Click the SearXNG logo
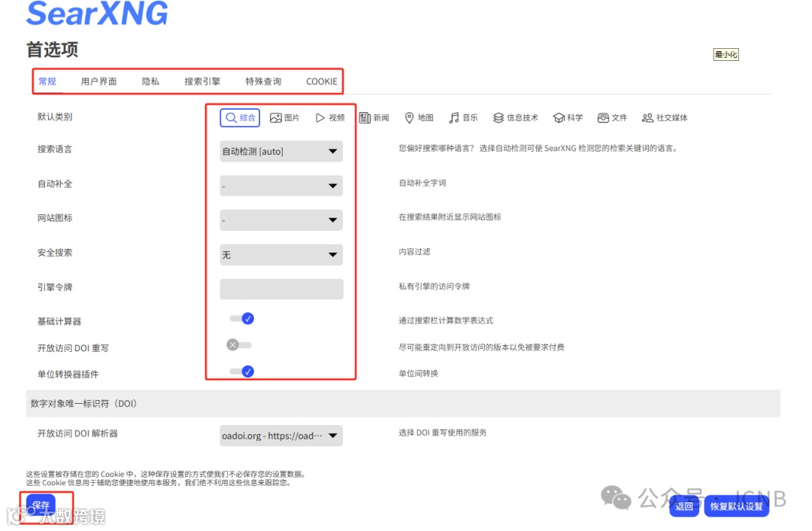This screenshot has width=812, height=531. click(97, 13)
